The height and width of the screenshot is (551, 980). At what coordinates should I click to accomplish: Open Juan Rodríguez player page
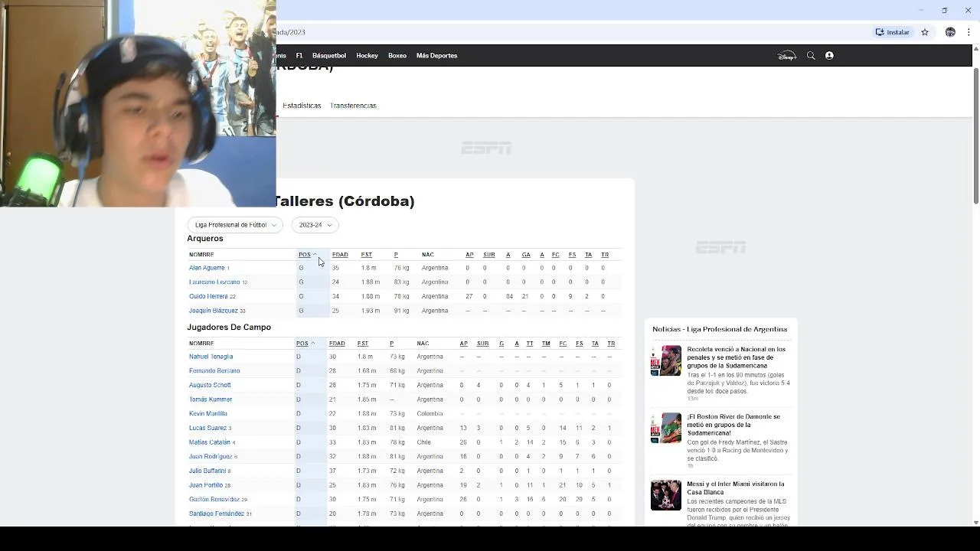click(x=211, y=457)
